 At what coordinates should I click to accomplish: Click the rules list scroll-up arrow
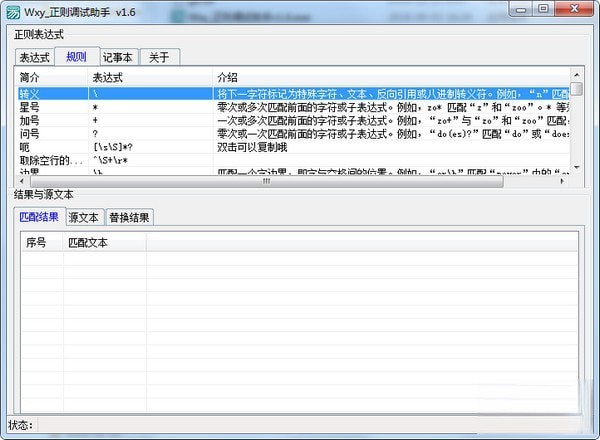point(576,75)
